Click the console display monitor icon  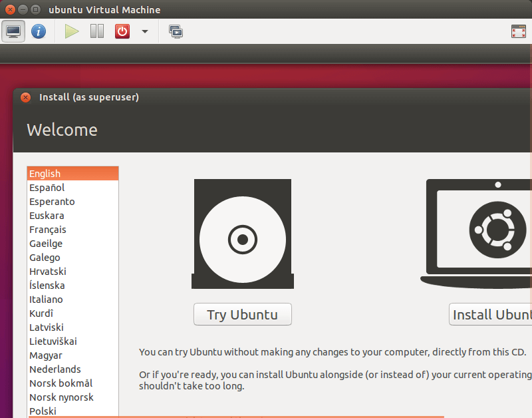(x=13, y=31)
